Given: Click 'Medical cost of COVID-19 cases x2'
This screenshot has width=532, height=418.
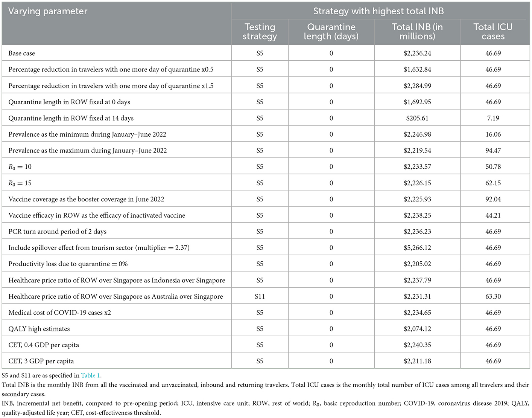Looking at the screenshot, I should (x=60, y=313).
